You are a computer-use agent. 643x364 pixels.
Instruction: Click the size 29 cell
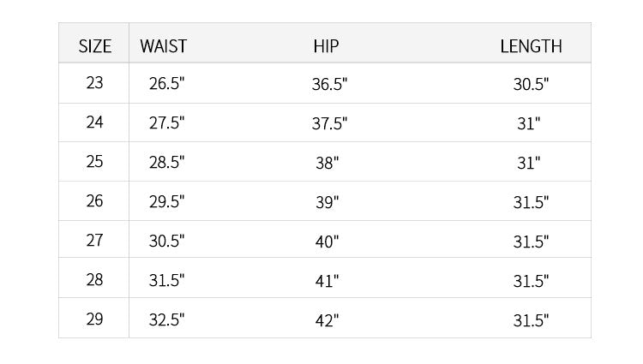coord(95,319)
